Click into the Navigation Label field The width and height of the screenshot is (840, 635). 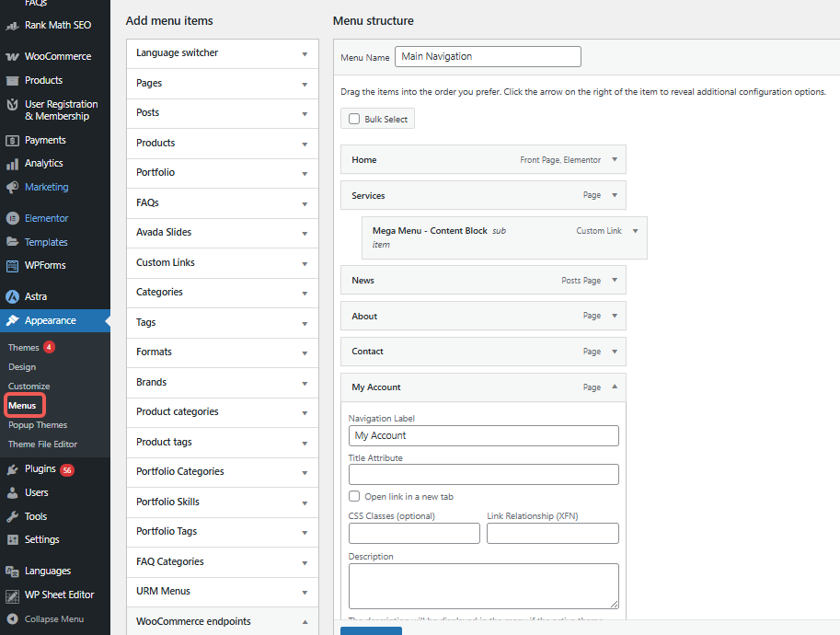coord(483,435)
